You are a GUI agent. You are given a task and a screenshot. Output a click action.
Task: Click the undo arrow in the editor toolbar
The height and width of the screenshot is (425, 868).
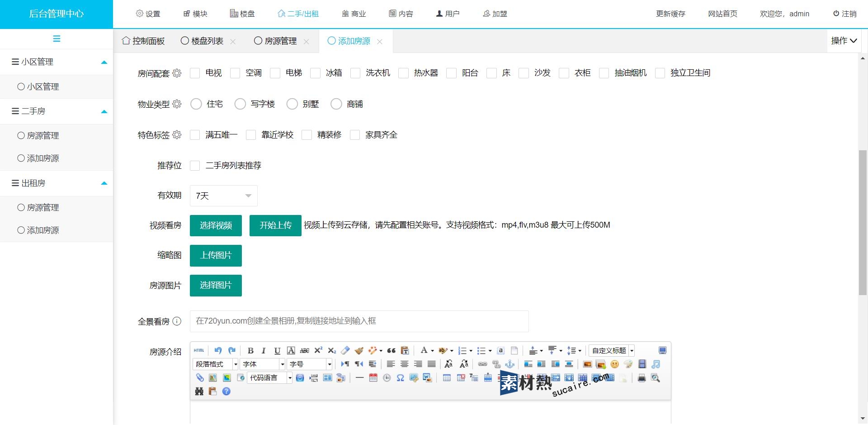(218, 351)
